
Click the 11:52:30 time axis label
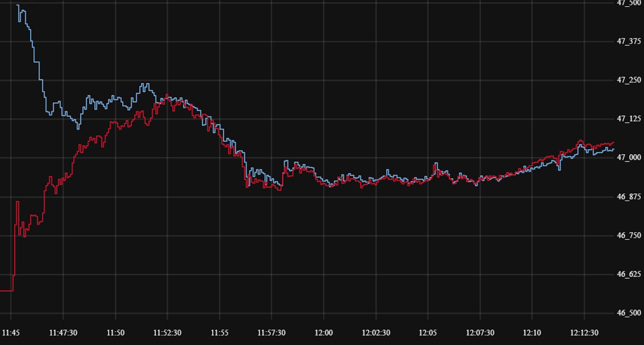pyautogui.click(x=167, y=333)
